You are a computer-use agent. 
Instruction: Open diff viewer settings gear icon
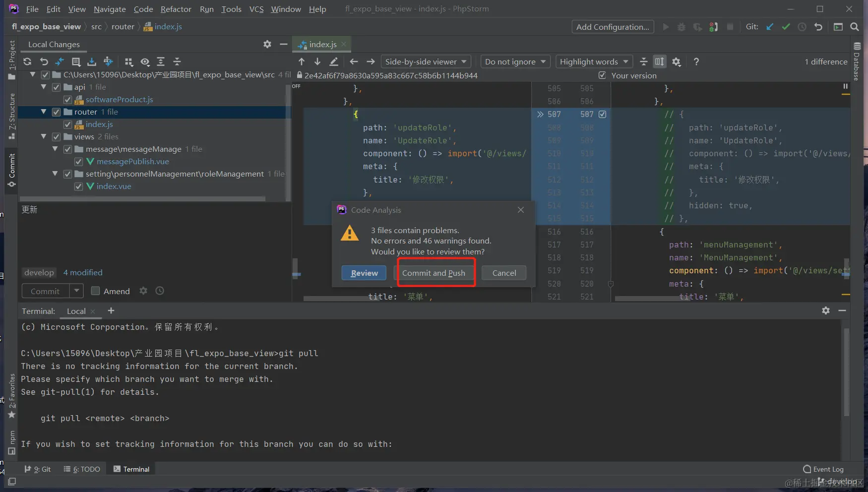click(677, 61)
